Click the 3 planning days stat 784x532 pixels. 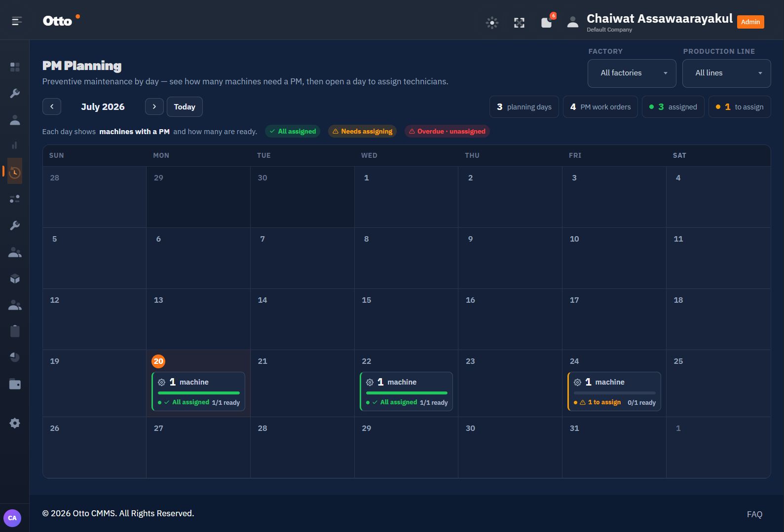pyautogui.click(x=524, y=107)
